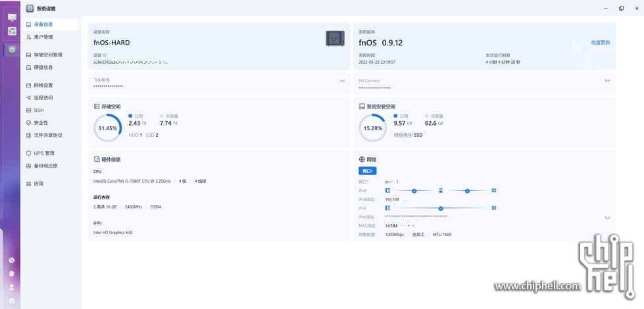The width and height of the screenshot is (644, 309).
Task: Click the 31.45% storage usage ring
Action: click(x=108, y=128)
